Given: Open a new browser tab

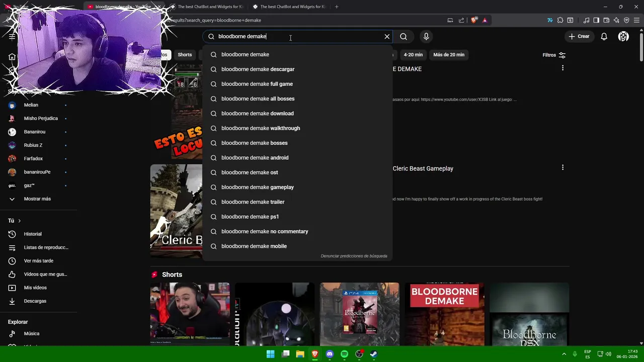Looking at the screenshot, I should tap(337, 7).
